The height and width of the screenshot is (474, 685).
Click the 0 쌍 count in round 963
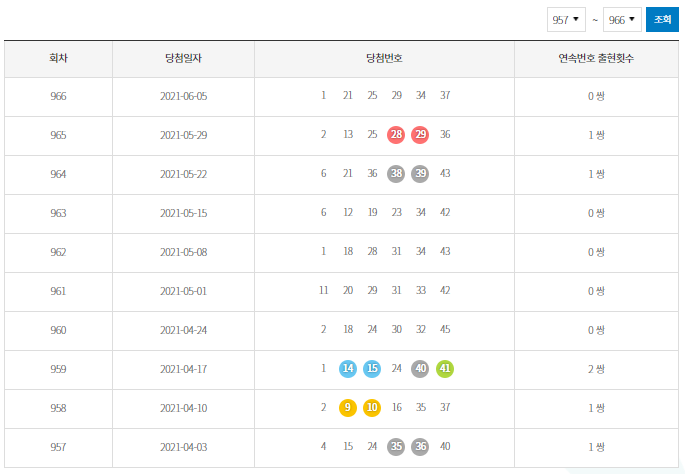[x=596, y=213]
